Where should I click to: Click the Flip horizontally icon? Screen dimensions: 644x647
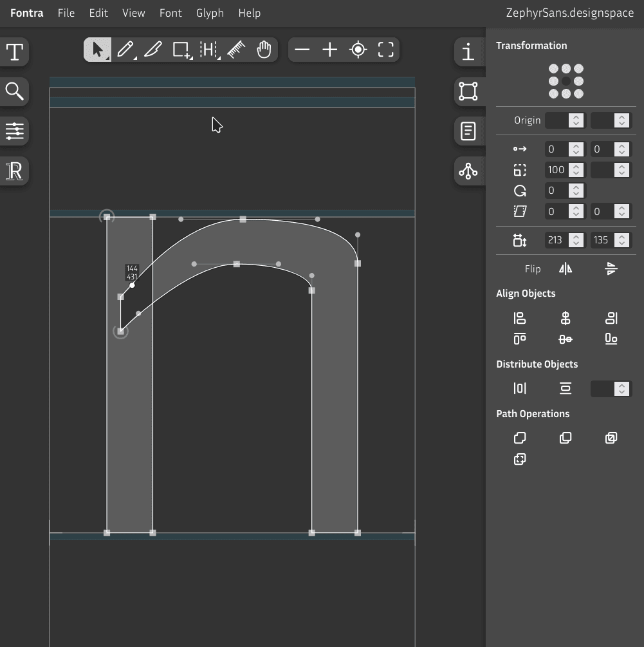pyautogui.click(x=566, y=269)
